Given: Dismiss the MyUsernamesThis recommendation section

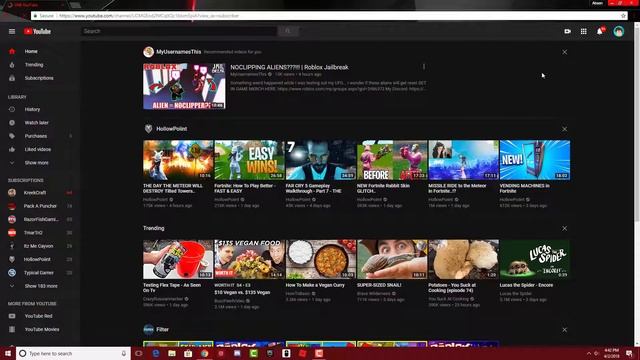Looking at the screenshot, I should coord(564,52).
